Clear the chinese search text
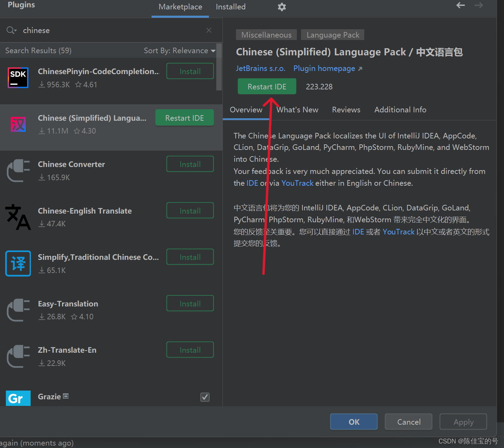This screenshot has height=448, width=504. tap(209, 30)
